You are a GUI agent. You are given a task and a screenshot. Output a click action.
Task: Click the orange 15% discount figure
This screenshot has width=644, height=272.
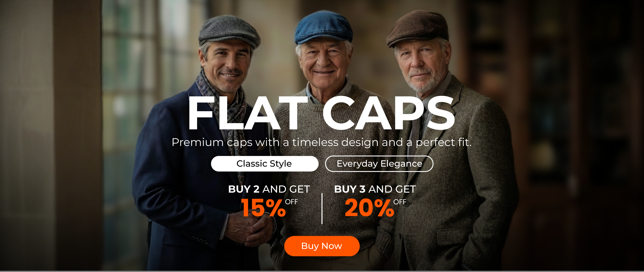[x=263, y=208]
